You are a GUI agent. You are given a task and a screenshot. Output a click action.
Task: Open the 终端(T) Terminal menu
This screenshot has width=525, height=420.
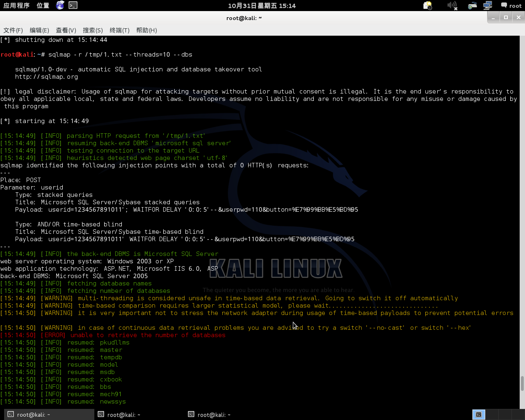pyautogui.click(x=119, y=30)
